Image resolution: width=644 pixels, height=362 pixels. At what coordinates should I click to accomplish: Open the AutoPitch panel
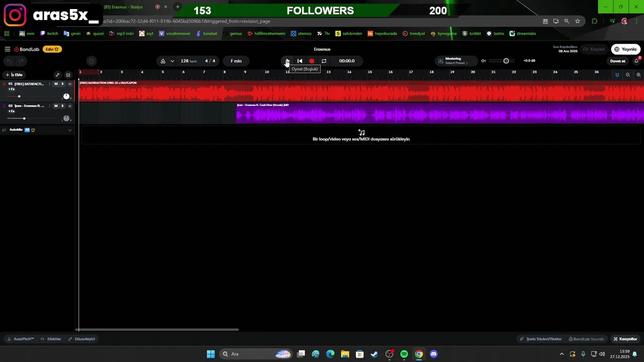[21, 339]
